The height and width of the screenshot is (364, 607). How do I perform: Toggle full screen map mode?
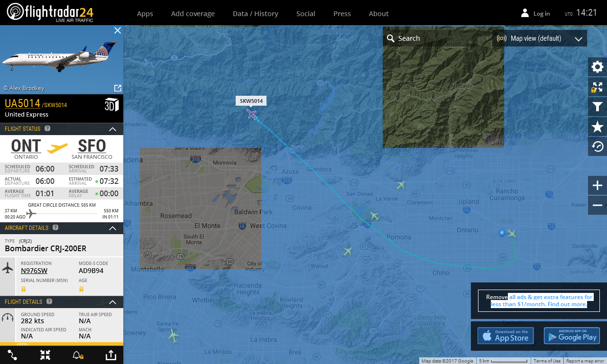(598, 87)
